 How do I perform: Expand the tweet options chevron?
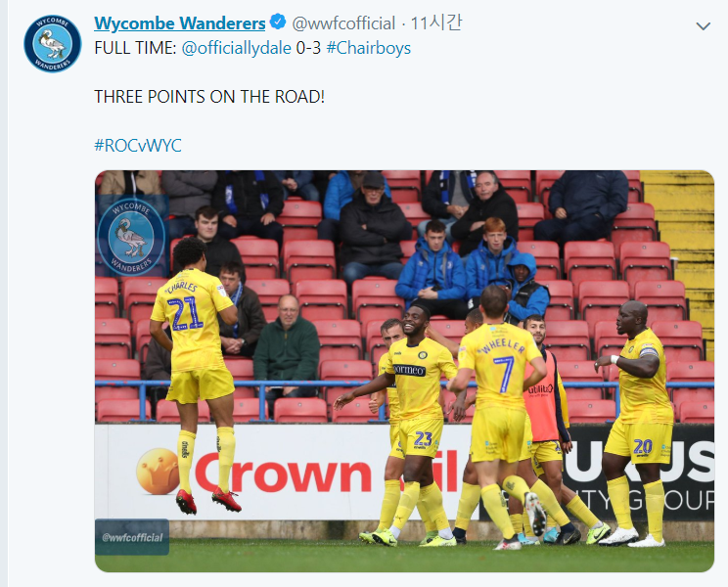click(704, 26)
